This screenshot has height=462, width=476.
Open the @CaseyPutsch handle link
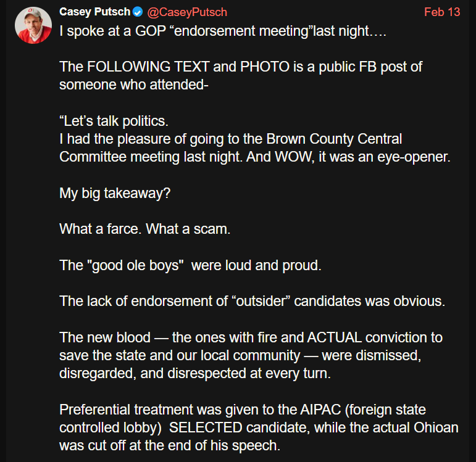pos(188,12)
